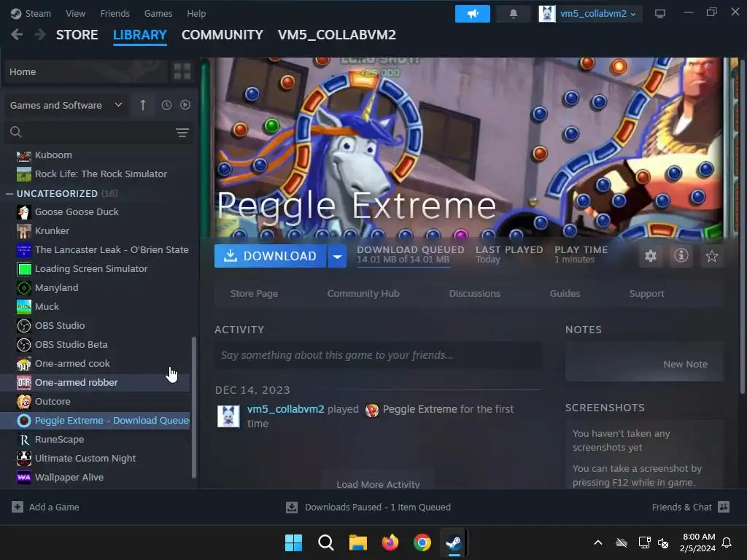The image size is (747, 560).
Task: Select Ultimate Custom Night in the list
Action: [x=95, y=459]
